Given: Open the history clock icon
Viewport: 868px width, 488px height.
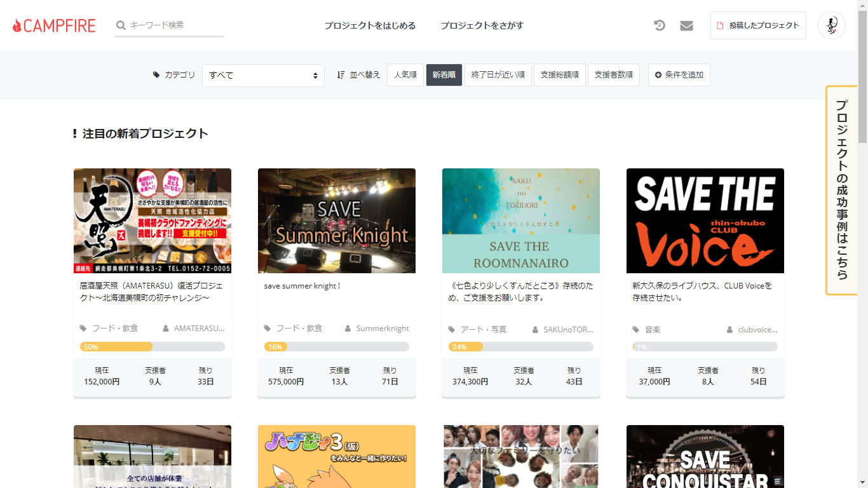Looking at the screenshot, I should (660, 25).
